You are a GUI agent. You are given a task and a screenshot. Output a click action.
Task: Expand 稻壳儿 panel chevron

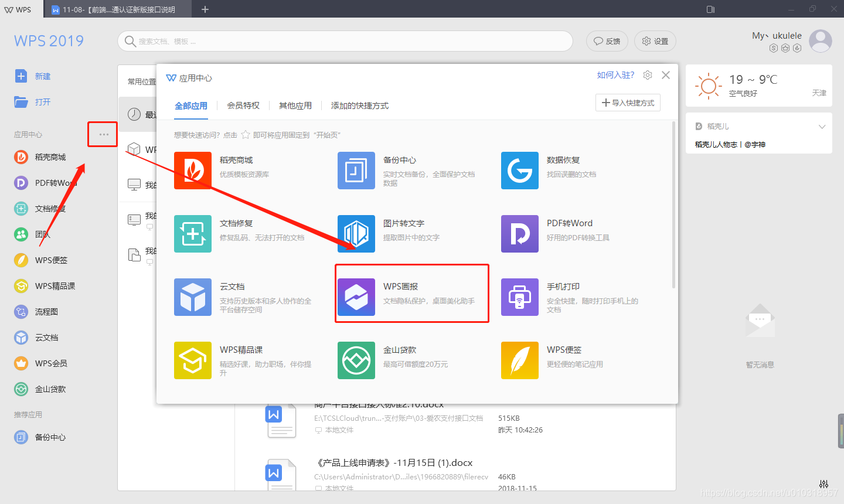[822, 127]
